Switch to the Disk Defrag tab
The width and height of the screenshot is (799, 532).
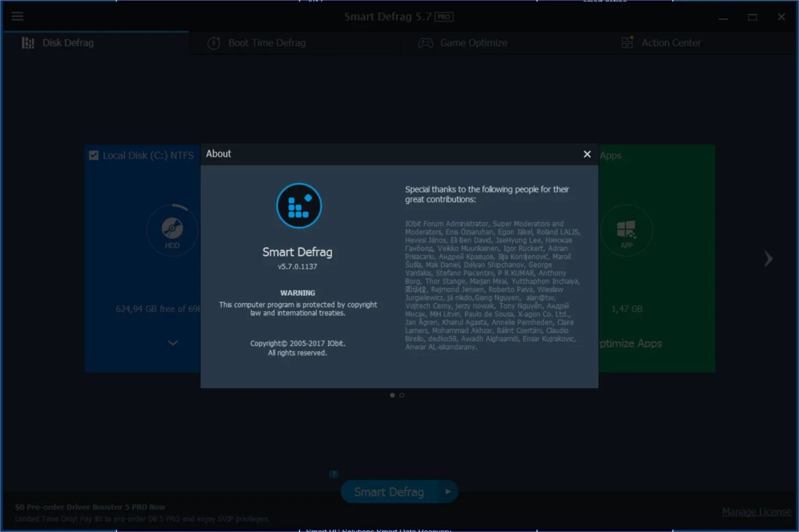click(x=95, y=43)
